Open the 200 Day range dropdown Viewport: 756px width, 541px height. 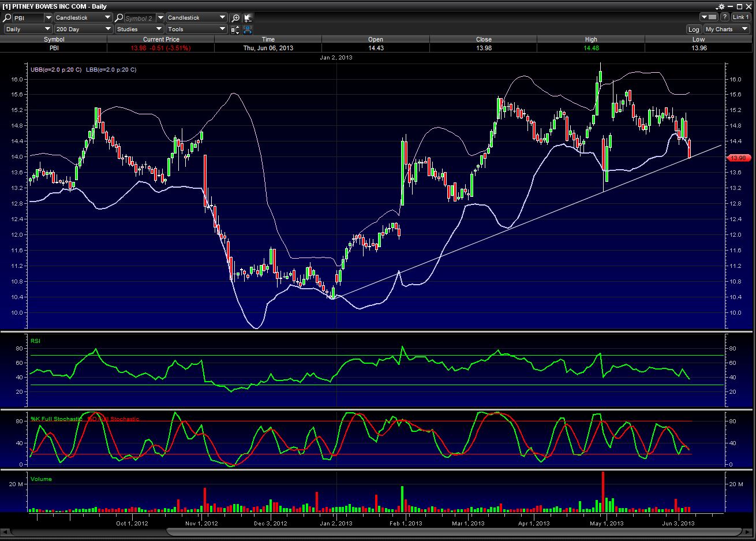point(83,29)
